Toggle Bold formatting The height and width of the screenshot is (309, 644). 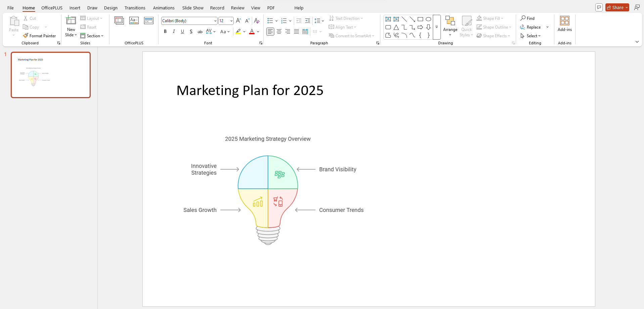(165, 32)
